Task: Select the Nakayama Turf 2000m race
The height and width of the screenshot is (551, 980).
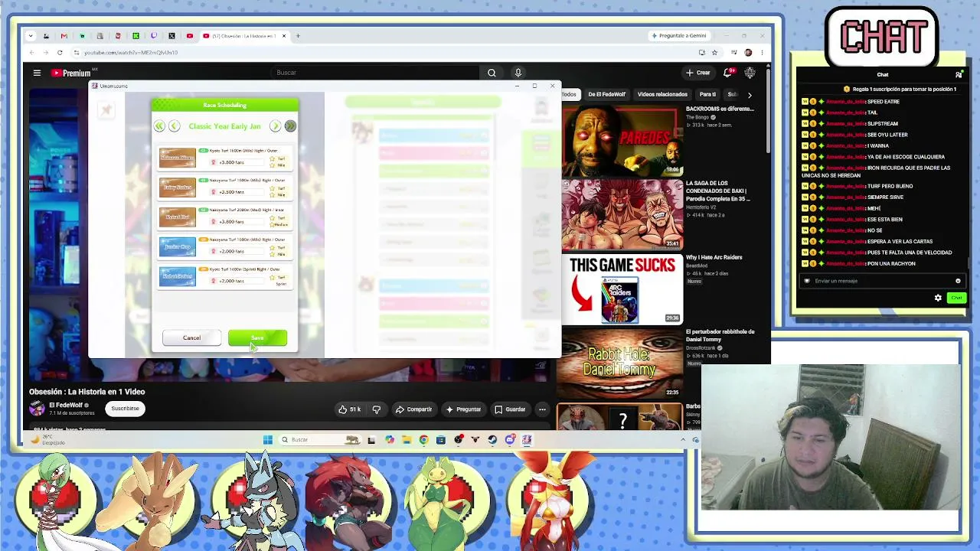Action: [x=224, y=217]
